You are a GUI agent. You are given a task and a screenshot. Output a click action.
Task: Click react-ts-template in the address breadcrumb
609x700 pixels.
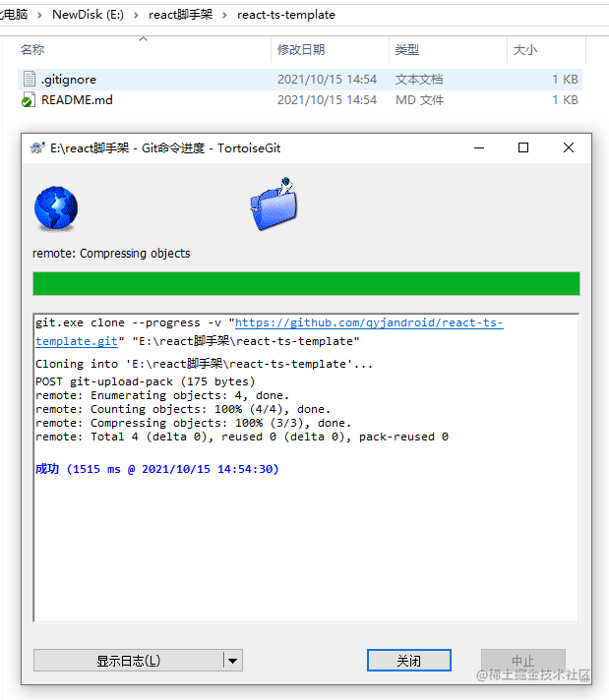tap(286, 15)
